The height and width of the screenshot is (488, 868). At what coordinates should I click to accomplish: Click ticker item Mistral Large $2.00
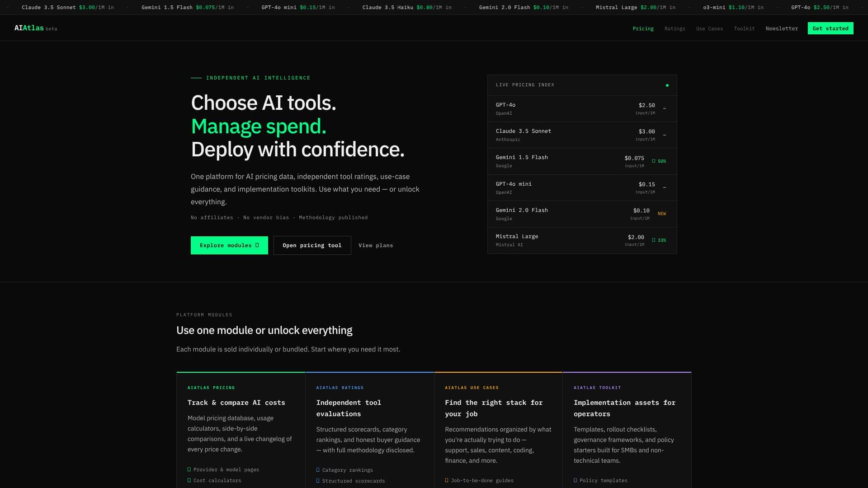click(636, 7)
